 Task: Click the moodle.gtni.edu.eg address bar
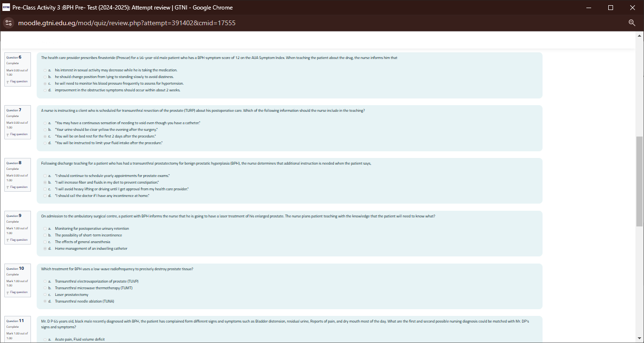tap(127, 23)
